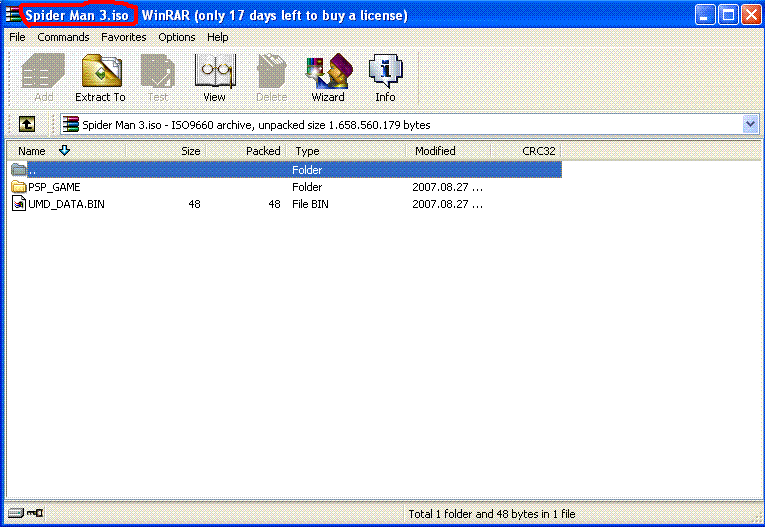Click the Extract To toolbar icon
765x527 pixels.
101,77
